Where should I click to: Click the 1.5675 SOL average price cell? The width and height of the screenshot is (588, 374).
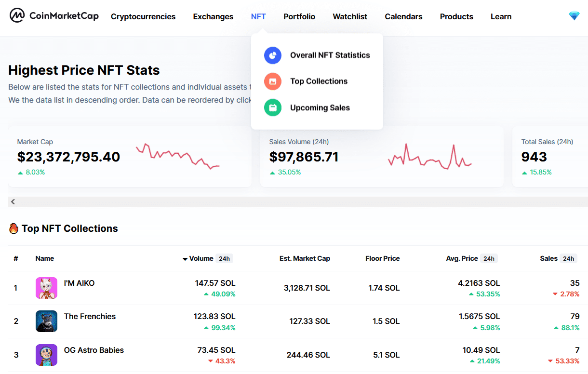coord(480,316)
